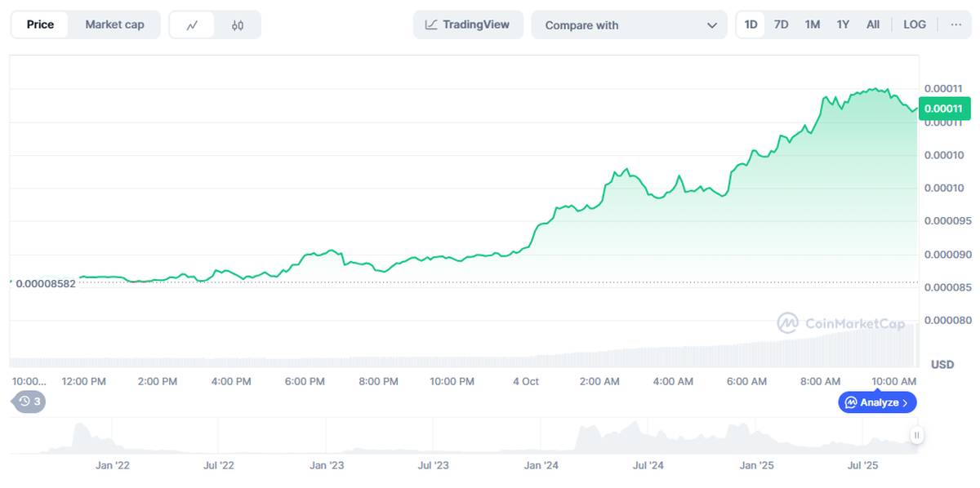Image resolution: width=980 pixels, height=488 pixels.
Task: Choose the 7D time range
Action: (782, 24)
